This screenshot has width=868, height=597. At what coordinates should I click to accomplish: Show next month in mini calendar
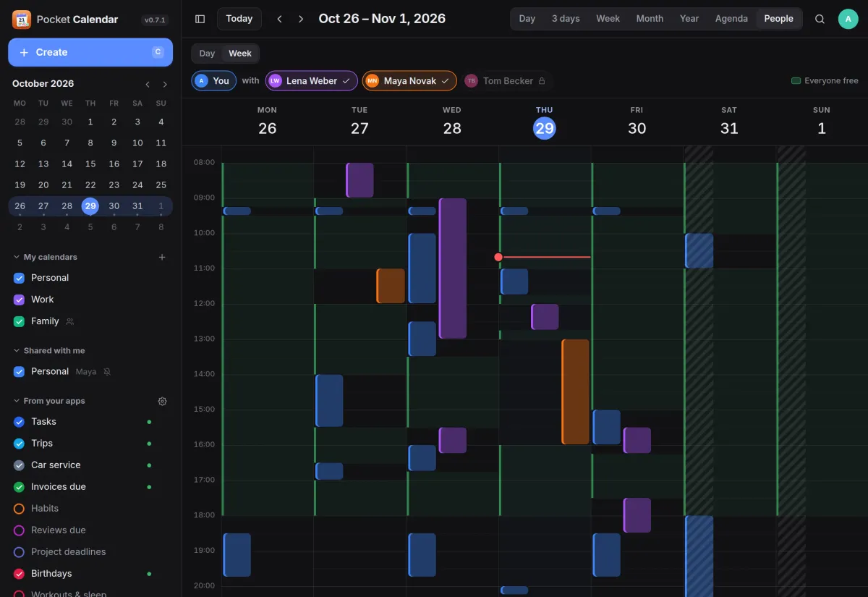click(165, 84)
